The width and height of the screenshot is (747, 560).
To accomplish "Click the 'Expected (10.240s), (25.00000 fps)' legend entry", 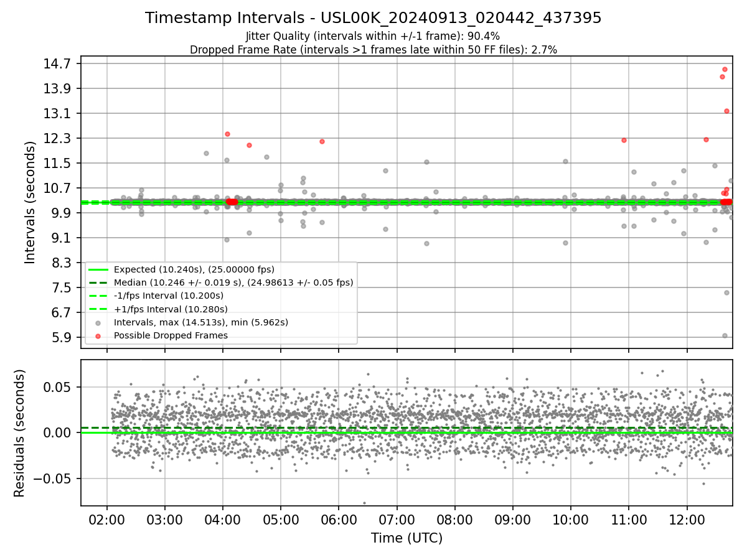I will (194, 269).
